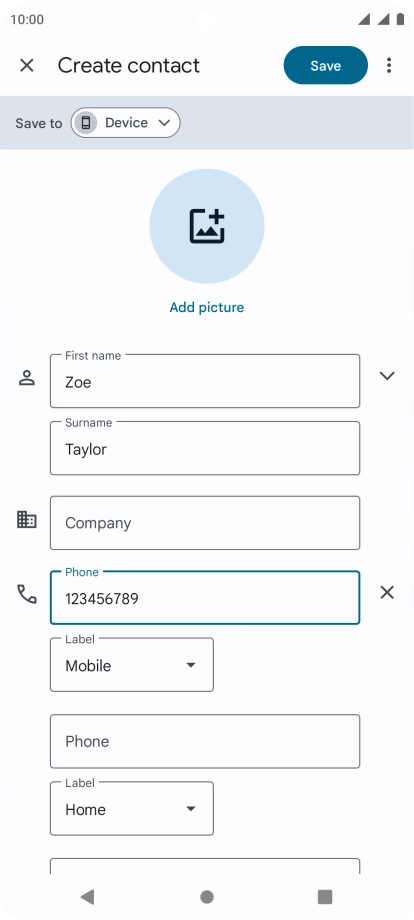This screenshot has width=414, height=920.
Task: Tap the Android home navigation button
Action: (207, 897)
